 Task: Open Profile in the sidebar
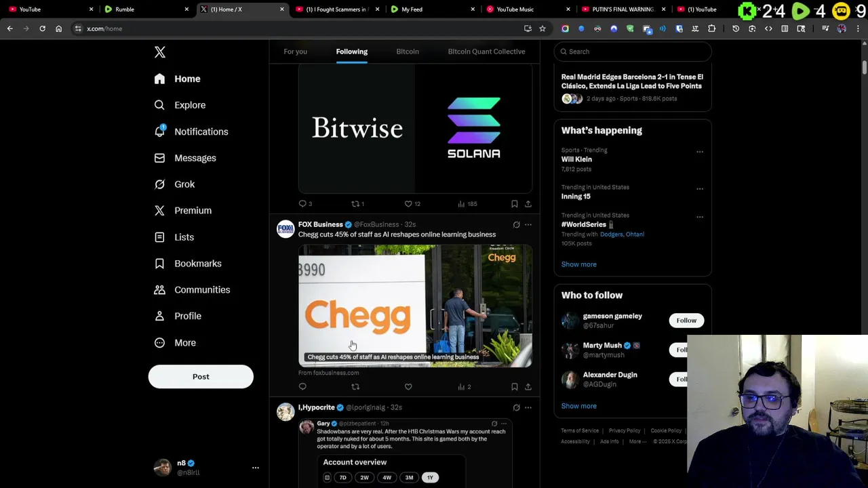pyautogui.click(x=177, y=316)
